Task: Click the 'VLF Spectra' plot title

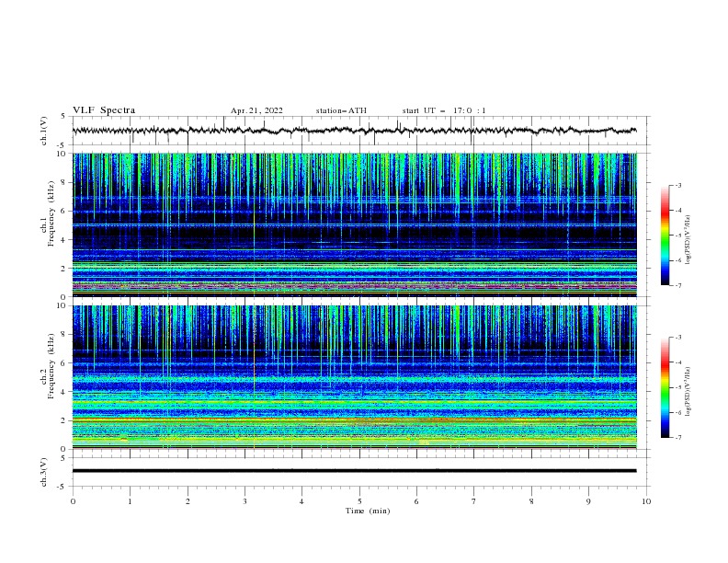Action: click(x=104, y=110)
